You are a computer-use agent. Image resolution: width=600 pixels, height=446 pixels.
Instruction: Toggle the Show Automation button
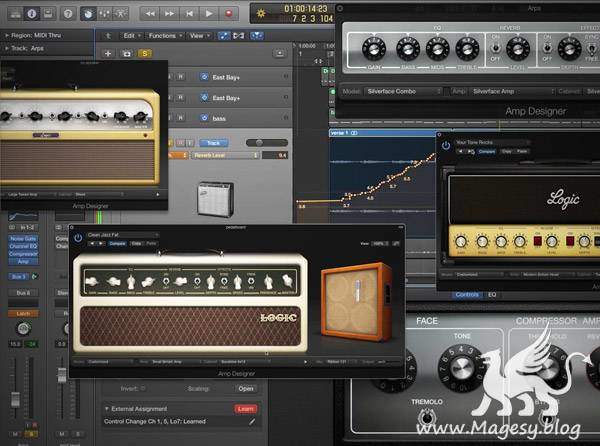coord(224,36)
